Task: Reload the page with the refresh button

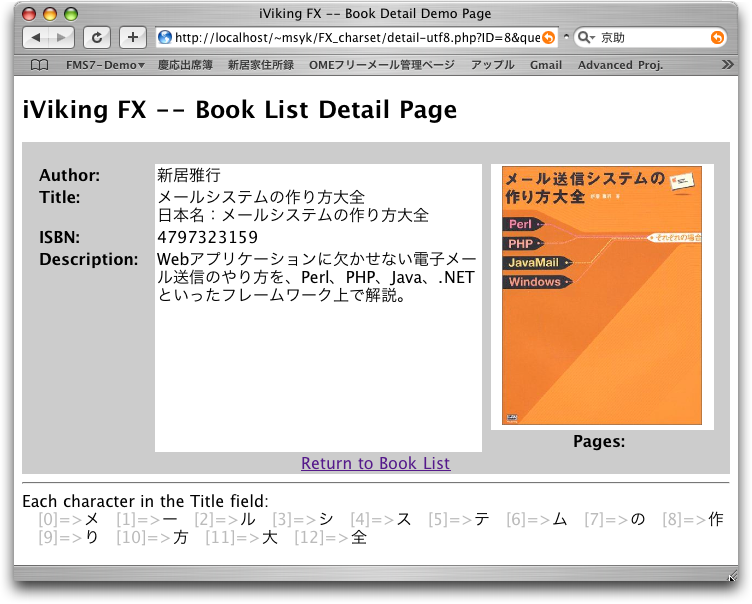Action: point(97,38)
